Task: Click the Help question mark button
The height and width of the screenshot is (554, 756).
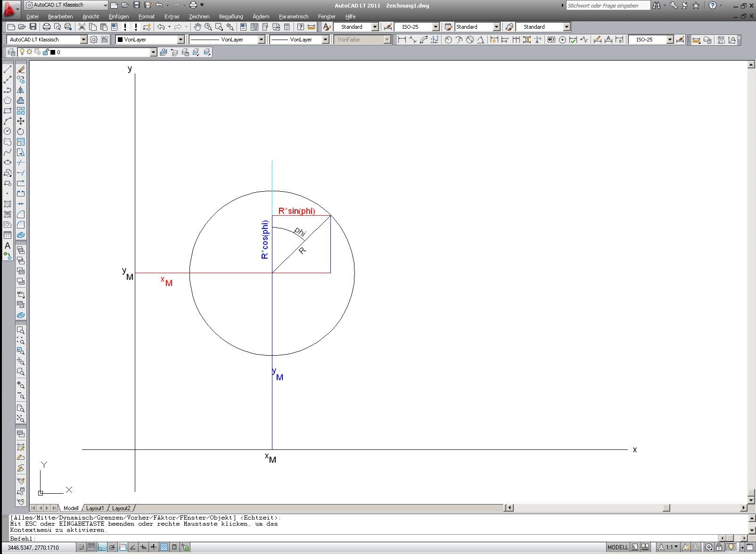Action: coord(713,6)
